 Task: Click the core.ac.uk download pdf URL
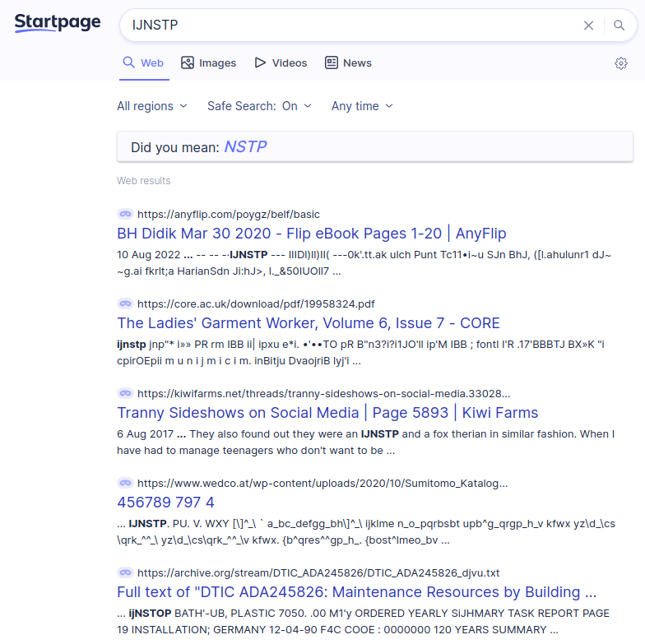[256, 304]
